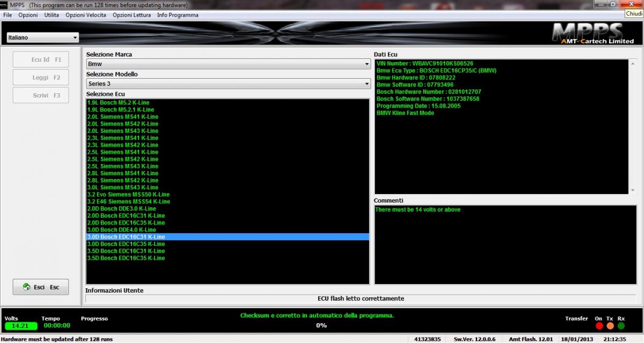
Task: Click the Esci Esc button
Action: [41, 287]
